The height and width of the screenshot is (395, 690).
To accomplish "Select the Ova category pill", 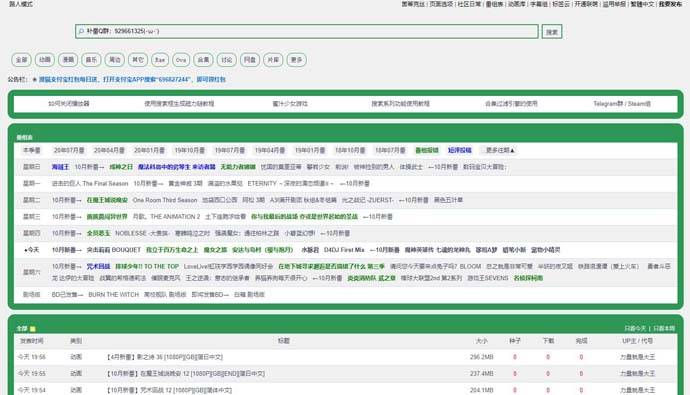I will [181, 60].
